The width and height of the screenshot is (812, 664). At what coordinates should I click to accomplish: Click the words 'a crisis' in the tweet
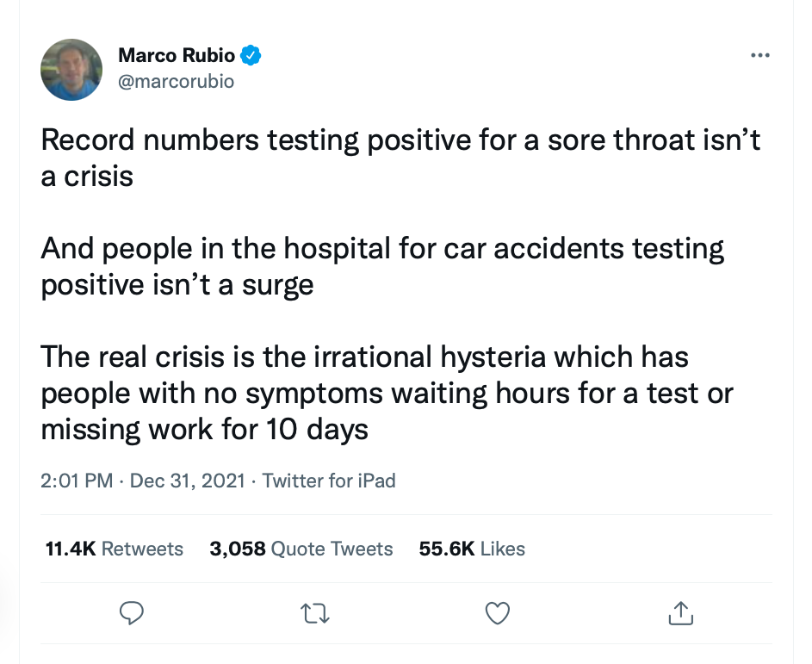point(87,176)
